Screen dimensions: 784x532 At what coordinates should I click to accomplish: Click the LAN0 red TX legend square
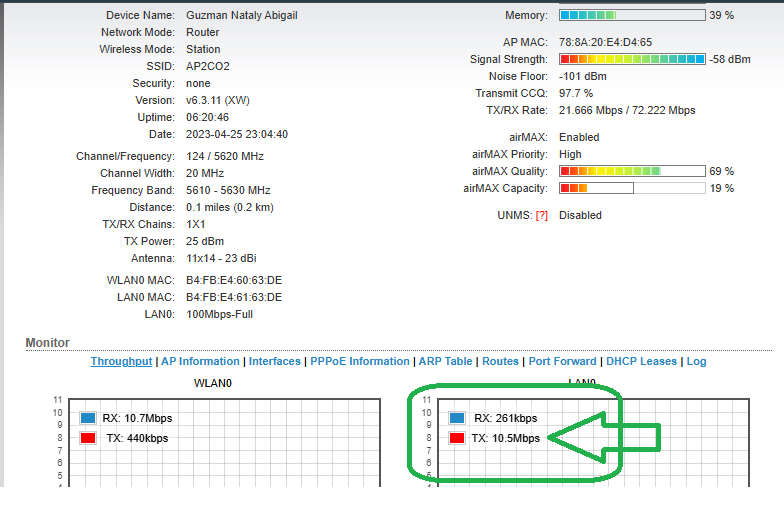[457, 438]
